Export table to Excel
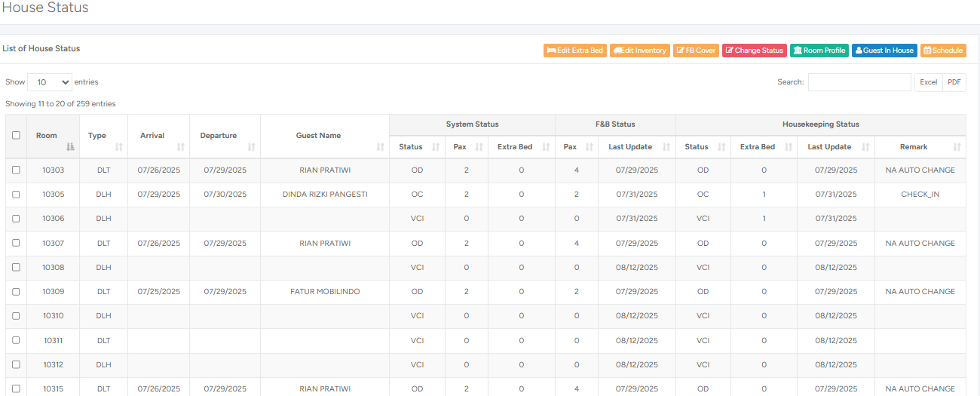This screenshot has width=980, height=396. (x=929, y=82)
